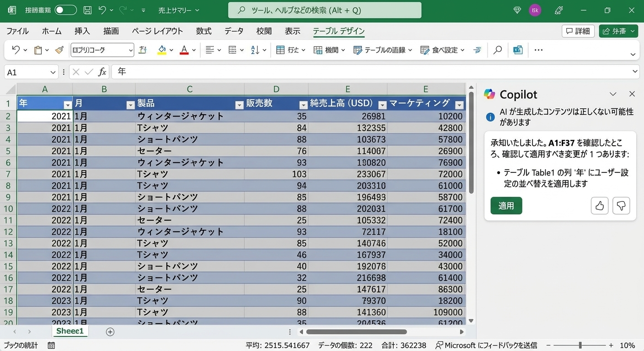This screenshot has height=351, width=644.
Task: Click the more options ellipsis in ribbon
Action: click(538, 50)
